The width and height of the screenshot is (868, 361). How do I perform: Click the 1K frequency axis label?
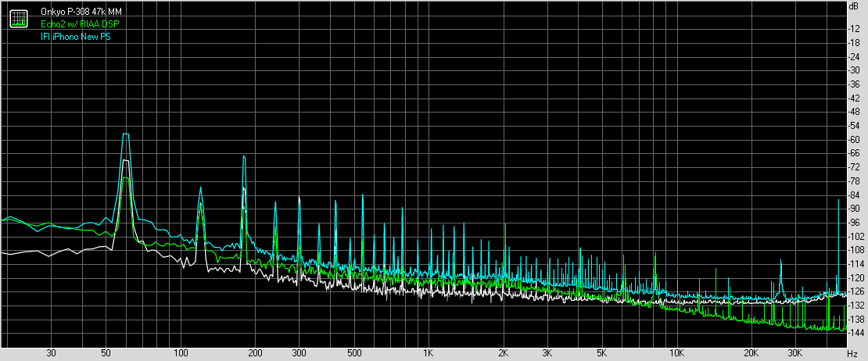(x=428, y=353)
